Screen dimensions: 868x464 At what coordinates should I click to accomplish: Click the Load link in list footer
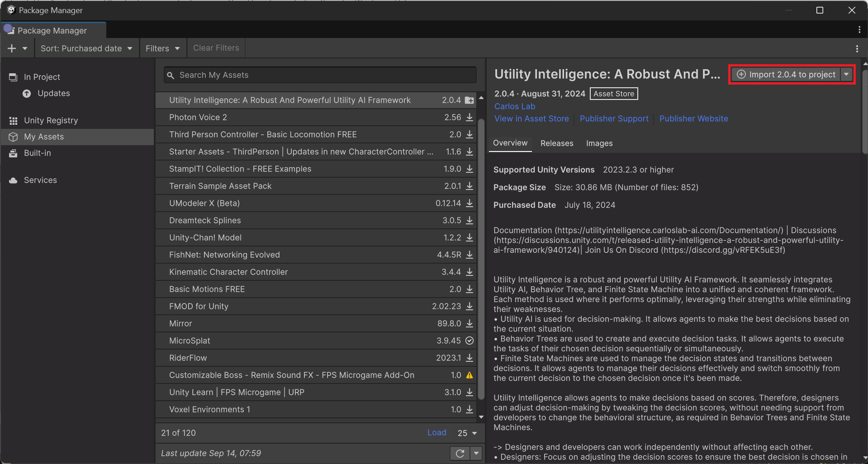(x=436, y=432)
